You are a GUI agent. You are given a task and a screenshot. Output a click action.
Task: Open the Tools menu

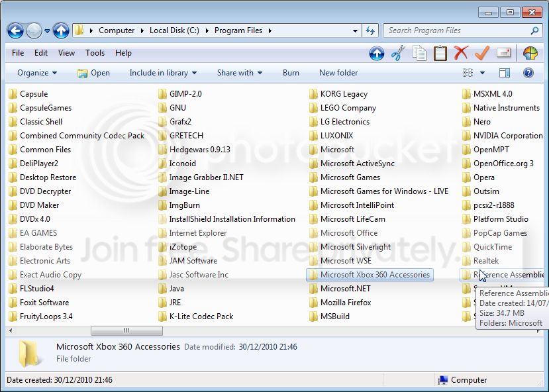[x=95, y=53]
